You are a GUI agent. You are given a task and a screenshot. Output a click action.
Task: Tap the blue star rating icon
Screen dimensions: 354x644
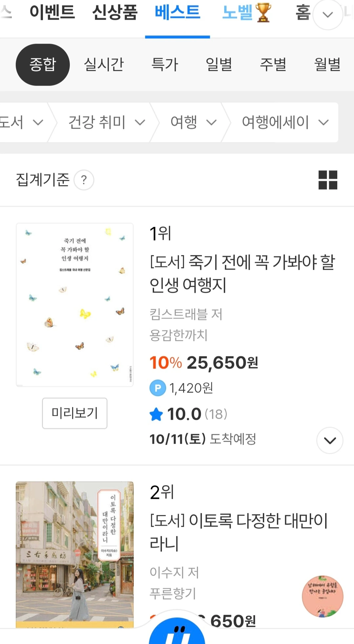[x=156, y=414]
